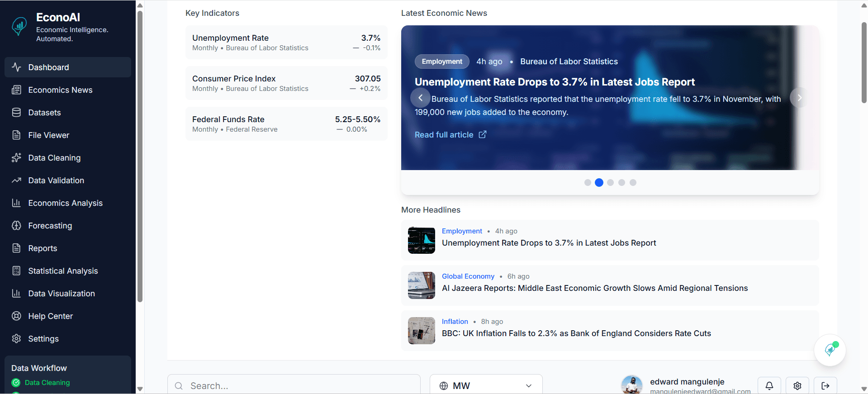Navigate to Data Cleaning
868x394 pixels.
coord(68,157)
